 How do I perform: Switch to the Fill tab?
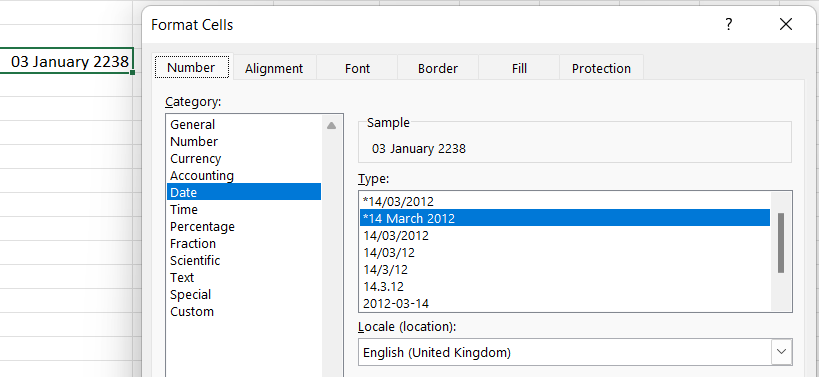[x=519, y=68]
